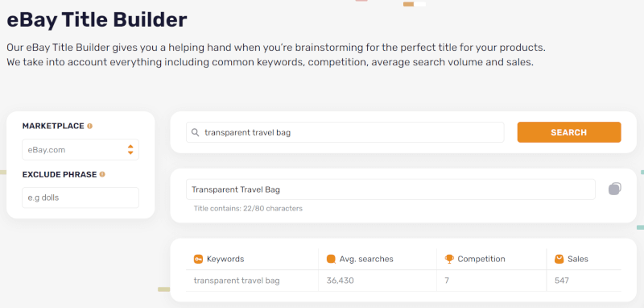Click into the 'Transparent Travel Bag' title field

[x=390, y=189]
